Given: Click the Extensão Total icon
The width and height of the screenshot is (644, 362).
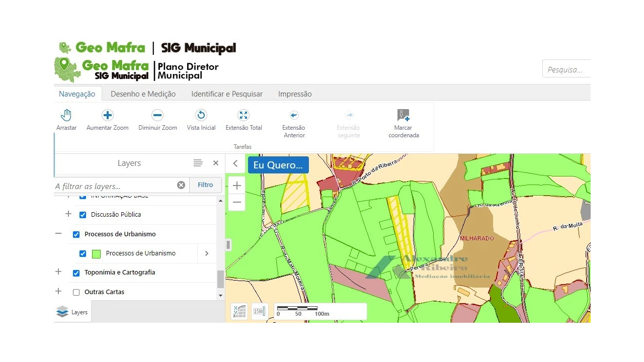Looking at the screenshot, I should click(244, 116).
